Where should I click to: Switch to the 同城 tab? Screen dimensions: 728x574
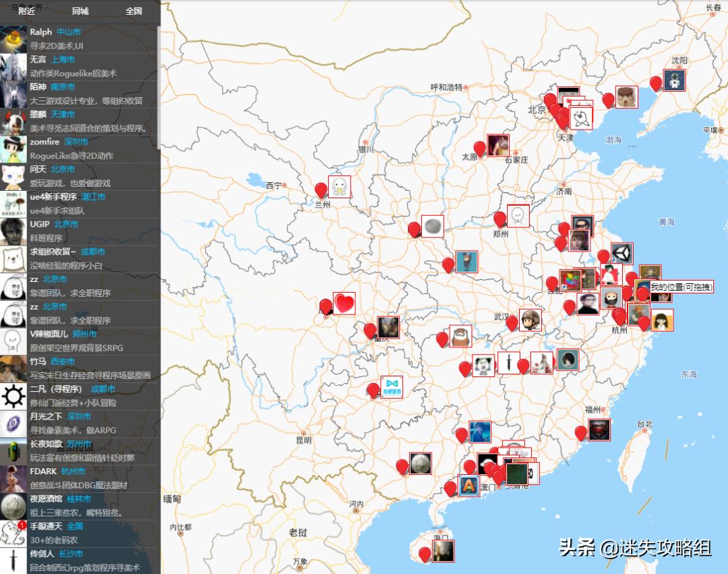pos(80,11)
